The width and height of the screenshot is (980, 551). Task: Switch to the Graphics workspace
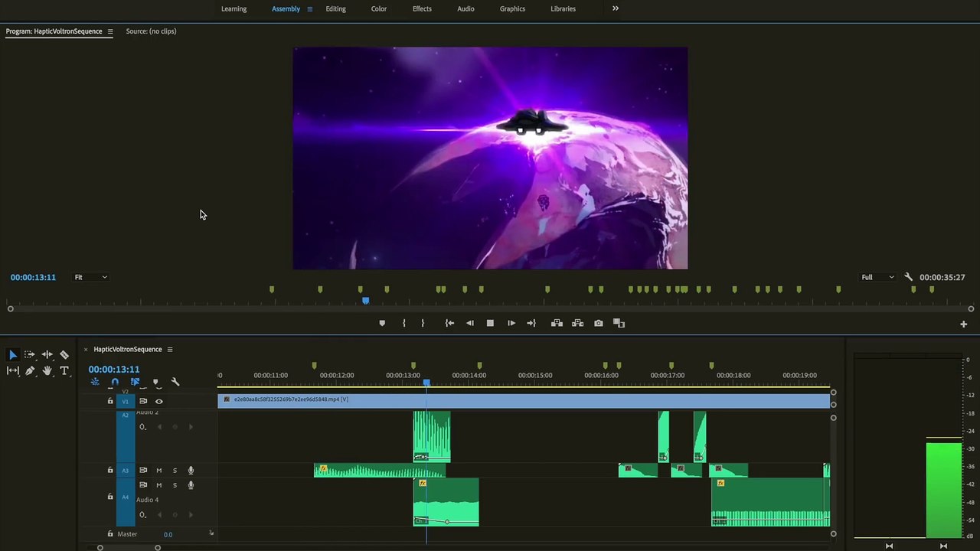tap(512, 9)
